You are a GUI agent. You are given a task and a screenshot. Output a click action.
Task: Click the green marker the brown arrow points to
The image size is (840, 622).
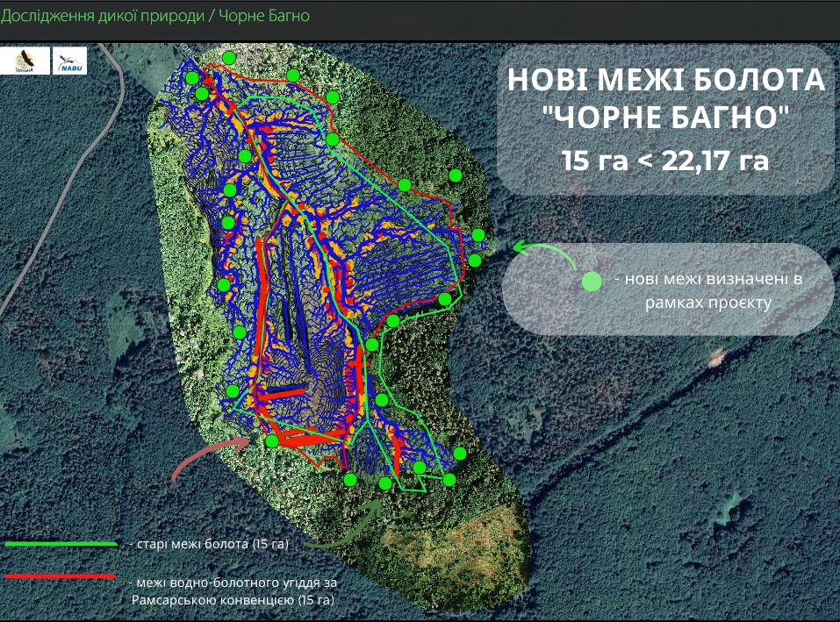(x=272, y=441)
